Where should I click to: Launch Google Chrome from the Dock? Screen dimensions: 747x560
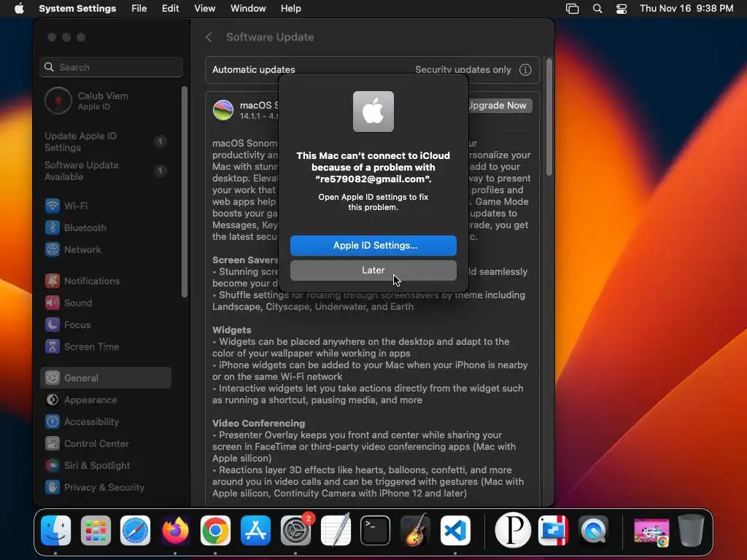215,530
